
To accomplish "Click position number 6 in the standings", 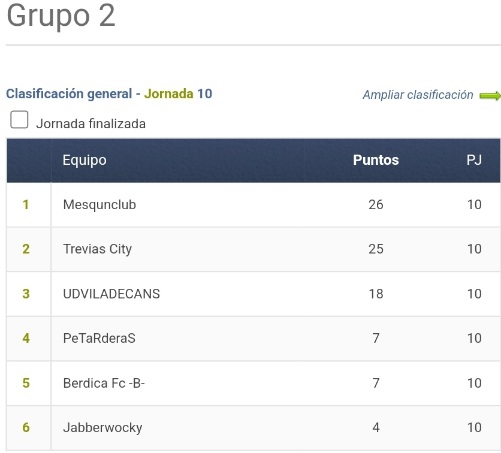I will (x=26, y=428).
